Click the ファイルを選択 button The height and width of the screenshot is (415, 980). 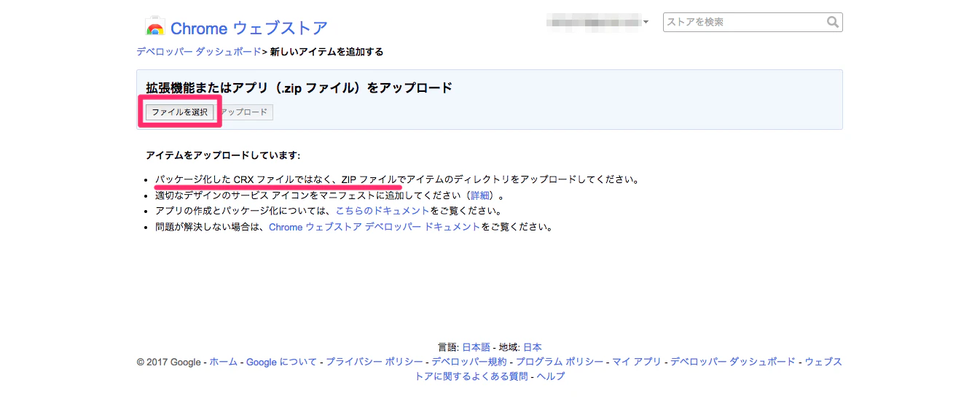tap(180, 112)
